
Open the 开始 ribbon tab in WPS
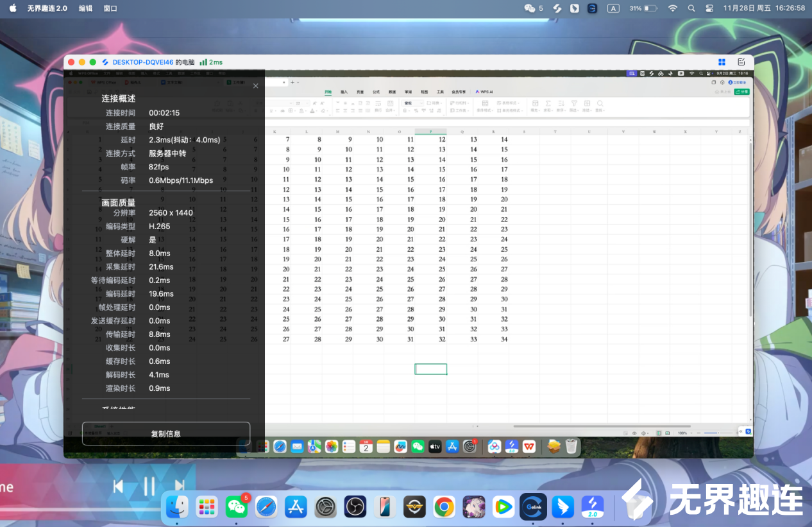tap(328, 92)
